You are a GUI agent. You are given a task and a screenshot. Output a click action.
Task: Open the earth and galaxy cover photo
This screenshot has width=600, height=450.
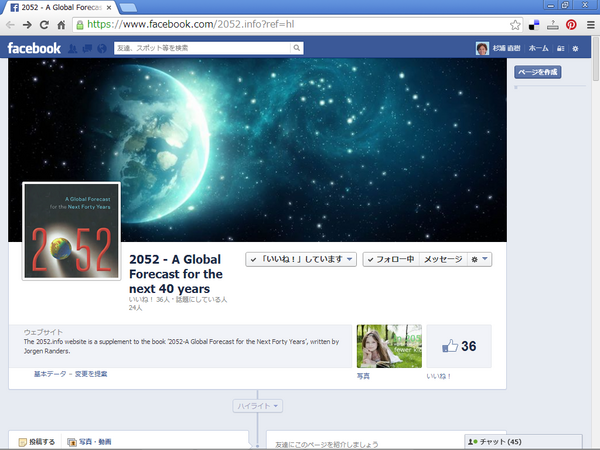pyautogui.click(x=258, y=150)
